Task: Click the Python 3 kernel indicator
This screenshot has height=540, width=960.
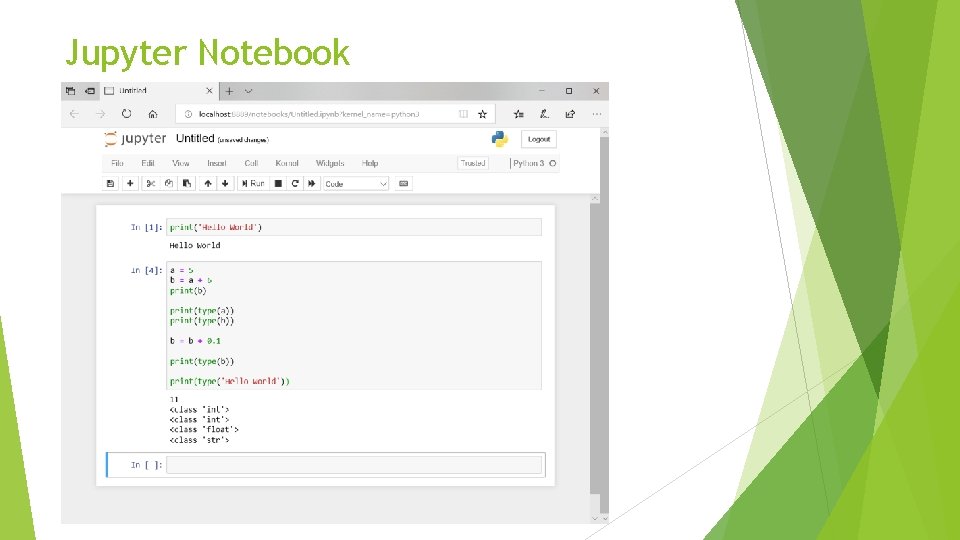Action: pos(528,163)
